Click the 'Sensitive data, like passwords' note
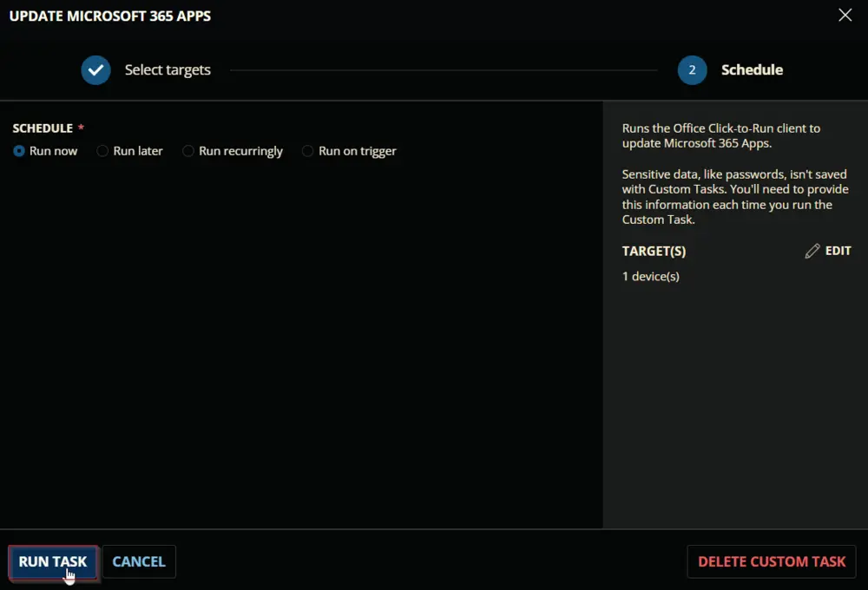This screenshot has height=590, width=868. [735, 196]
